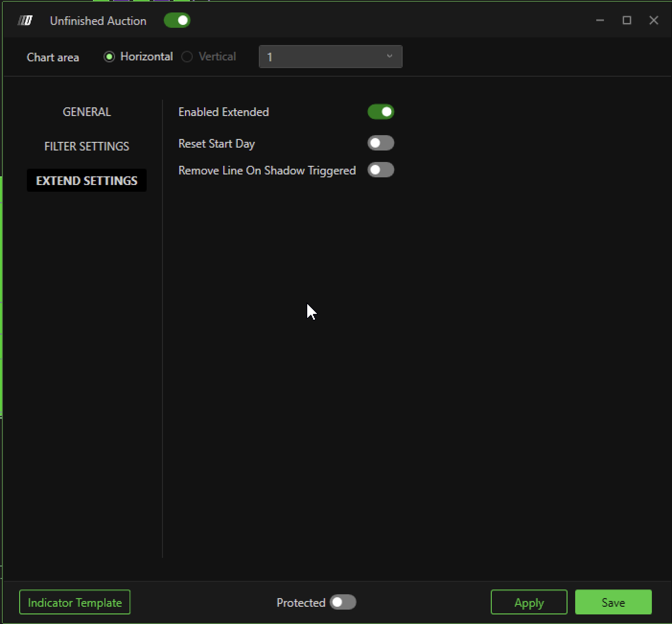This screenshot has height=624, width=672.
Task: Choose the Vertical chart area option
Action: 187,57
